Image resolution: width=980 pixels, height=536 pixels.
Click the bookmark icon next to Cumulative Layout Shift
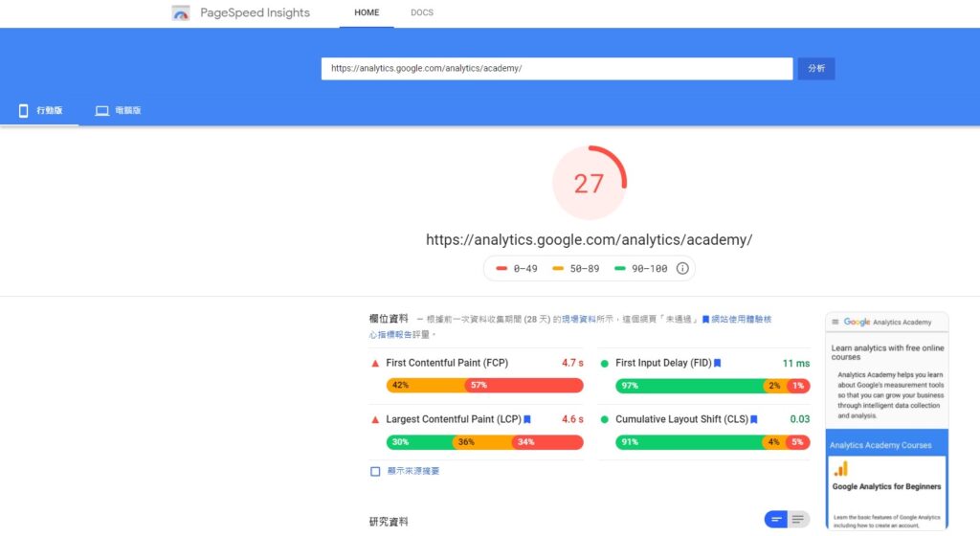[754, 419]
